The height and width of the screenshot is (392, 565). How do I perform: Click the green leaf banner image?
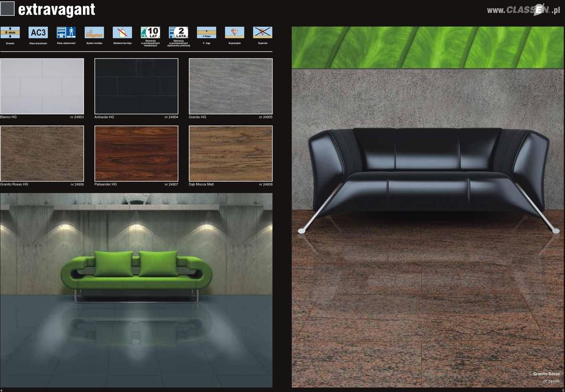(428, 47)
